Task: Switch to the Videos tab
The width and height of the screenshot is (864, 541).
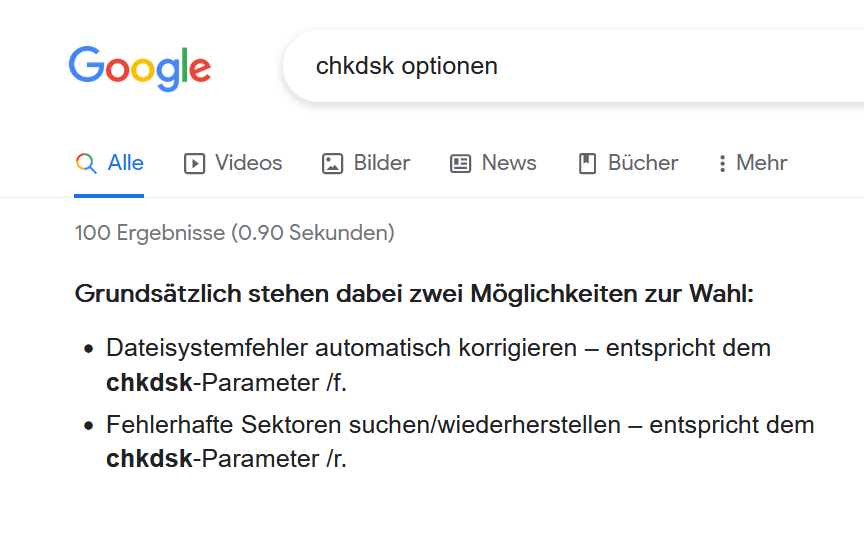Action: pos(249,163)
